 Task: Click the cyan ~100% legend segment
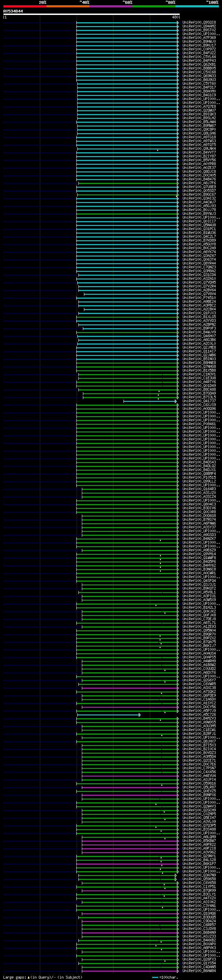pyautogui.click(x=197, y=6)
